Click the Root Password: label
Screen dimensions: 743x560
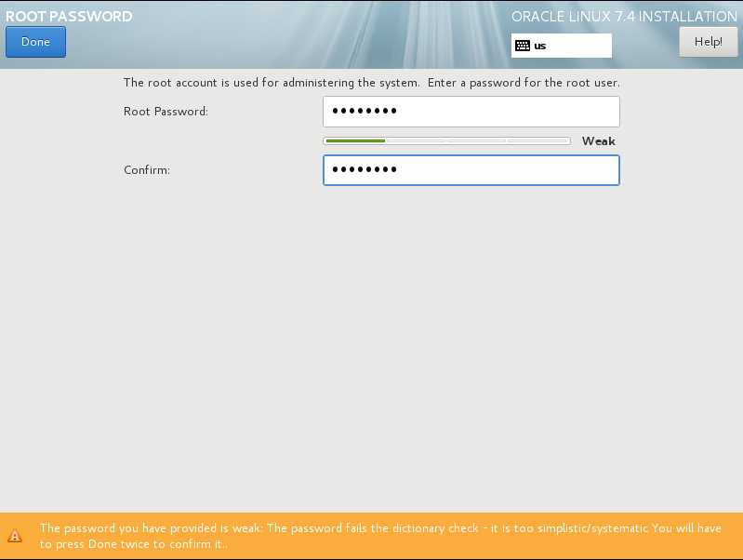(x=166, y=112)
